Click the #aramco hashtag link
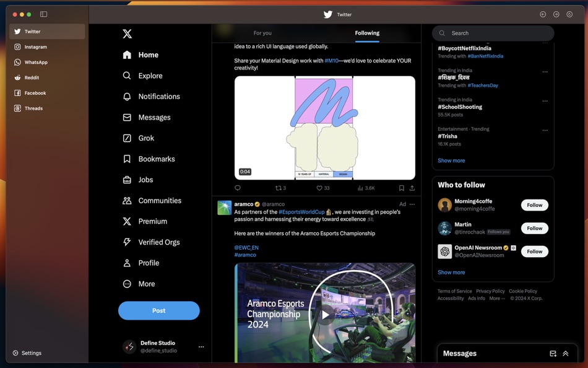This screenshot has width=588, height=368. pos(245,255)
